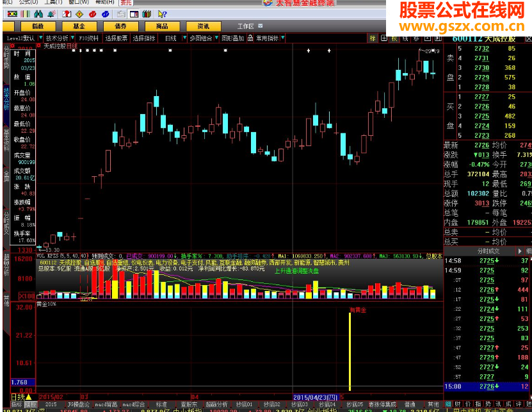Expand the 分时成交 panel arrow
Image resolution: width=532 pixels, height=412 pixels.
coord(520,251)
